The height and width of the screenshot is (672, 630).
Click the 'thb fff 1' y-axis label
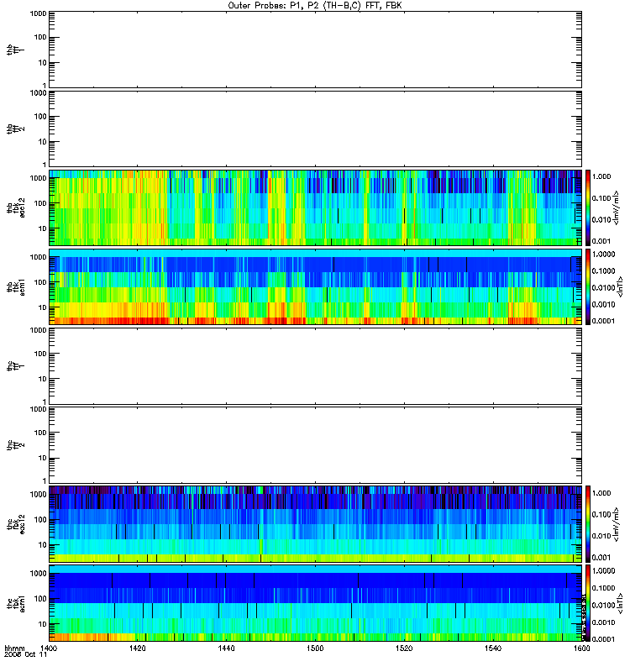click(x=16, y=50)
